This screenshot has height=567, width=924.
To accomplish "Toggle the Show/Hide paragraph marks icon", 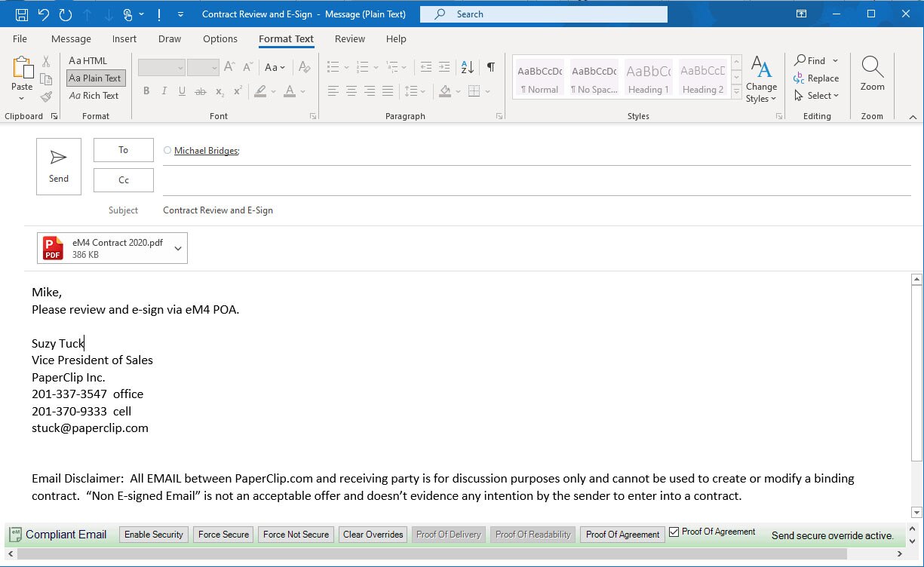I will point(490,67).
